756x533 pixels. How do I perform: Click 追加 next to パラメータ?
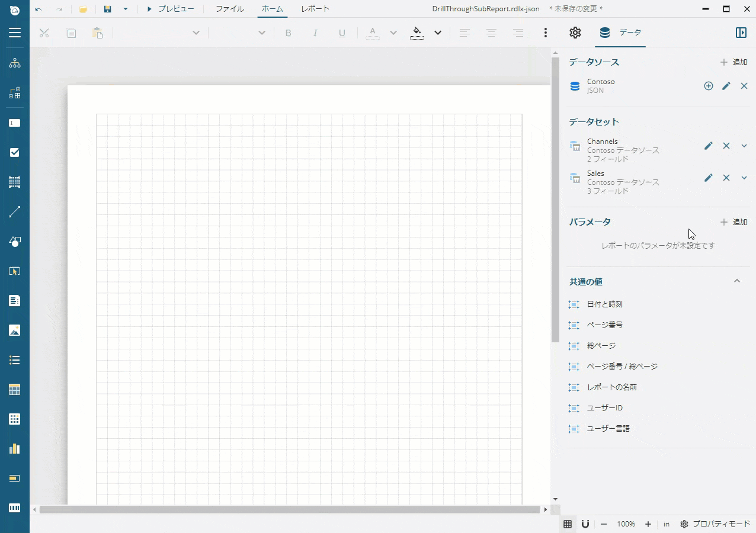pyautogui.click(x=733, y=222)
